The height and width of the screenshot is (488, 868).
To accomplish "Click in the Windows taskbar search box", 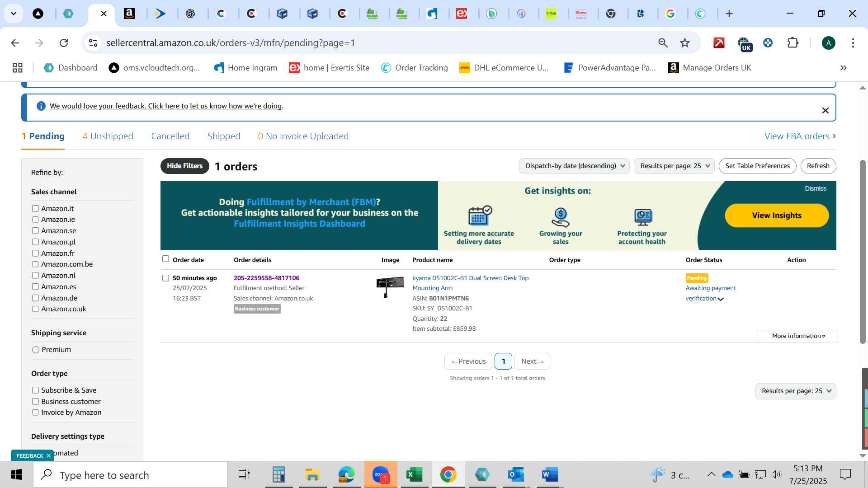I will pos(130,475).
